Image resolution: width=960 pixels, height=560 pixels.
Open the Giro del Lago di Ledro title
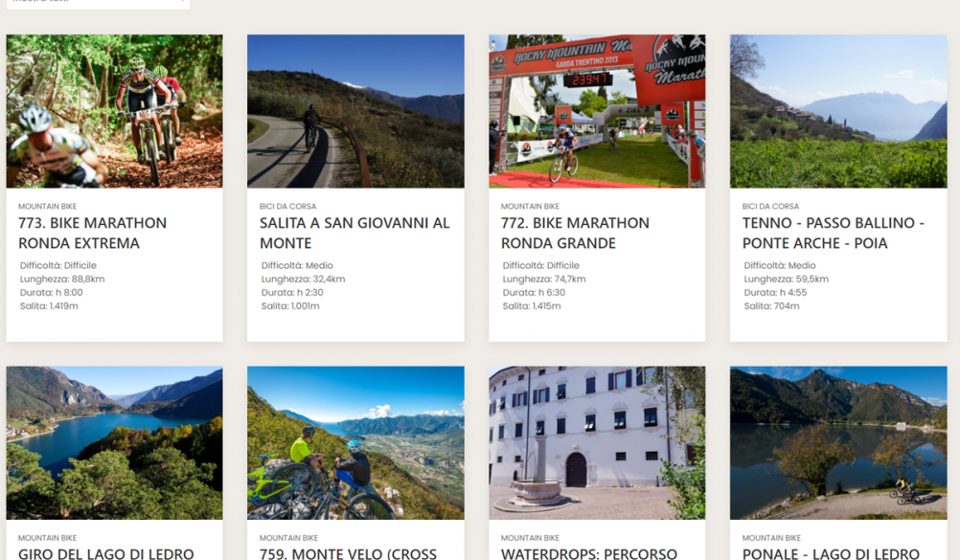[106, 554]
